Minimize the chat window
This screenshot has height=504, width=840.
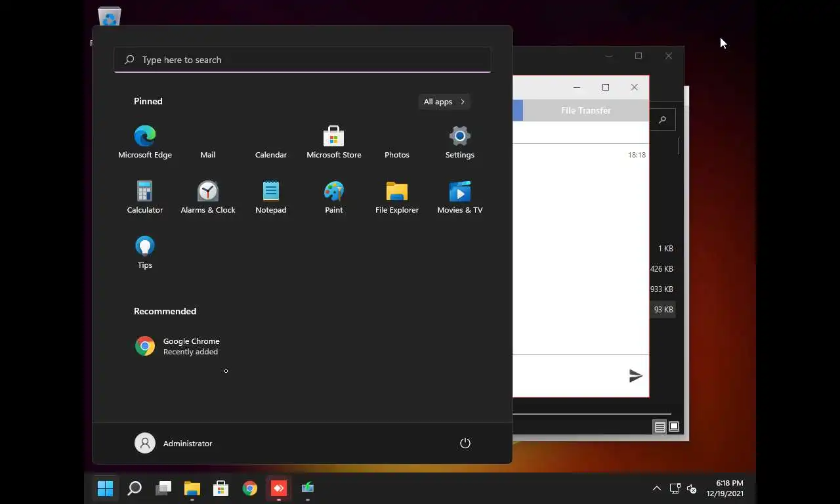tap(577, 87)
